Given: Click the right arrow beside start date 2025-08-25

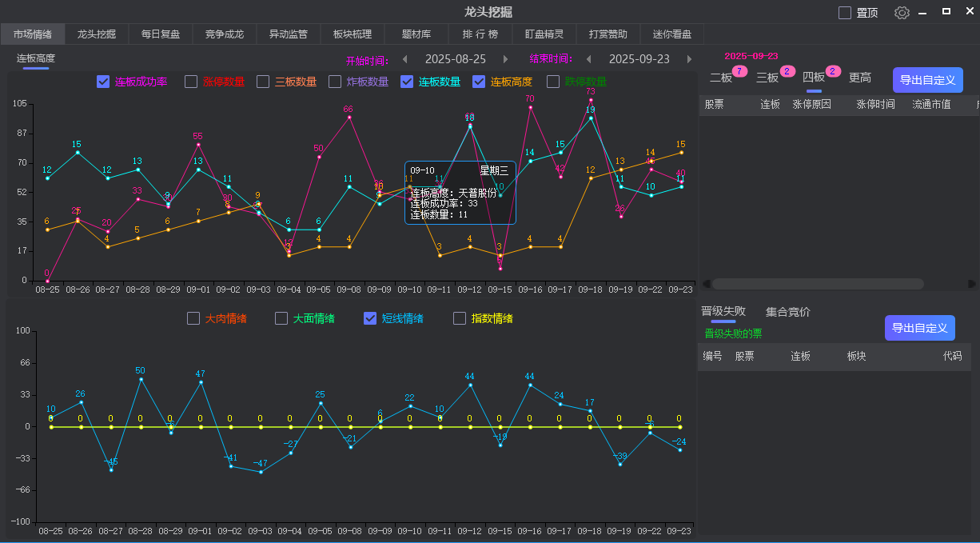Looking at the screenshot, I should [x=504, y=59].
